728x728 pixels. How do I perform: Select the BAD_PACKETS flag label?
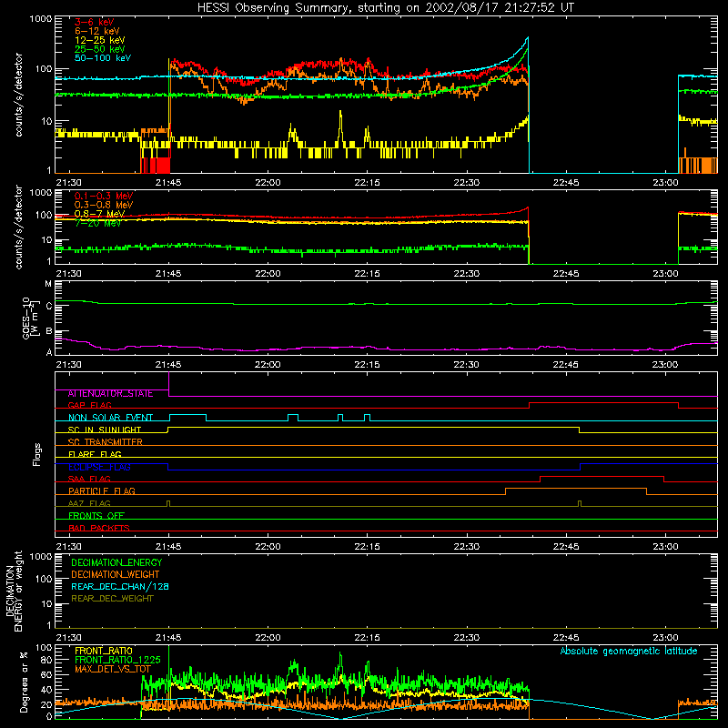click(x=99, y=529)
